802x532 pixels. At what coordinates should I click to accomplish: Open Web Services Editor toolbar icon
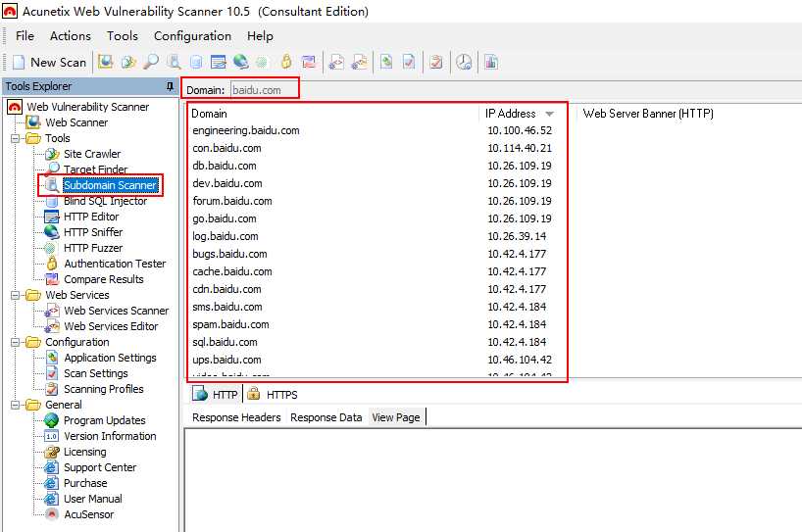coord(359,62)
